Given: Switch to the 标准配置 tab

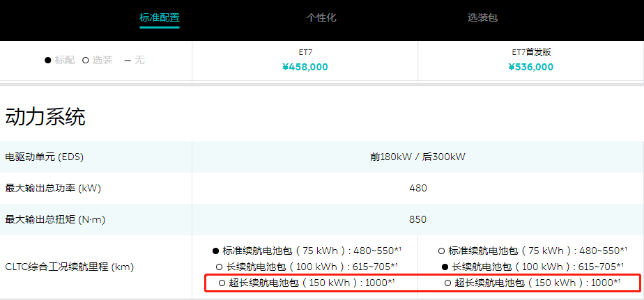Looking at the screenshot, I should pos(160,17).
